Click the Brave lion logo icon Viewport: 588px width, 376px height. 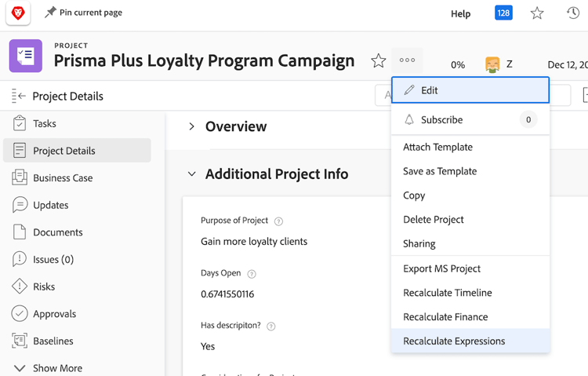pos(17,13)
